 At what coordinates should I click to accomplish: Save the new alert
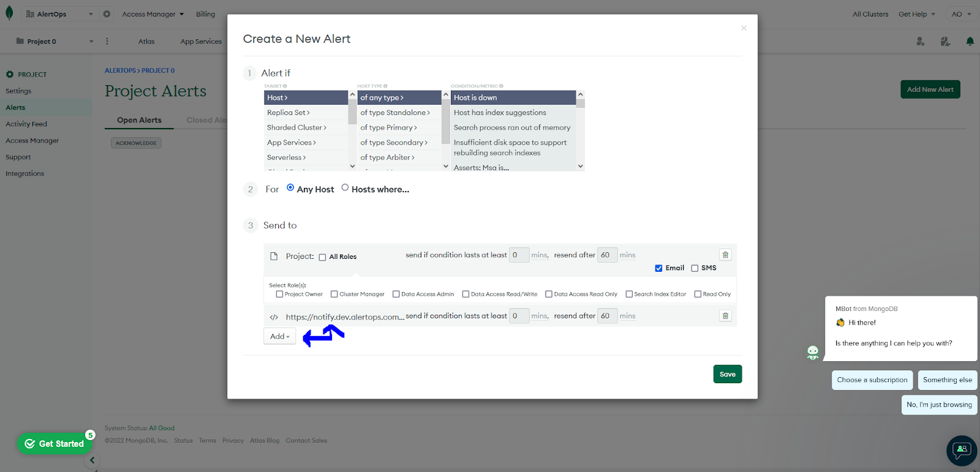[727, 374]
